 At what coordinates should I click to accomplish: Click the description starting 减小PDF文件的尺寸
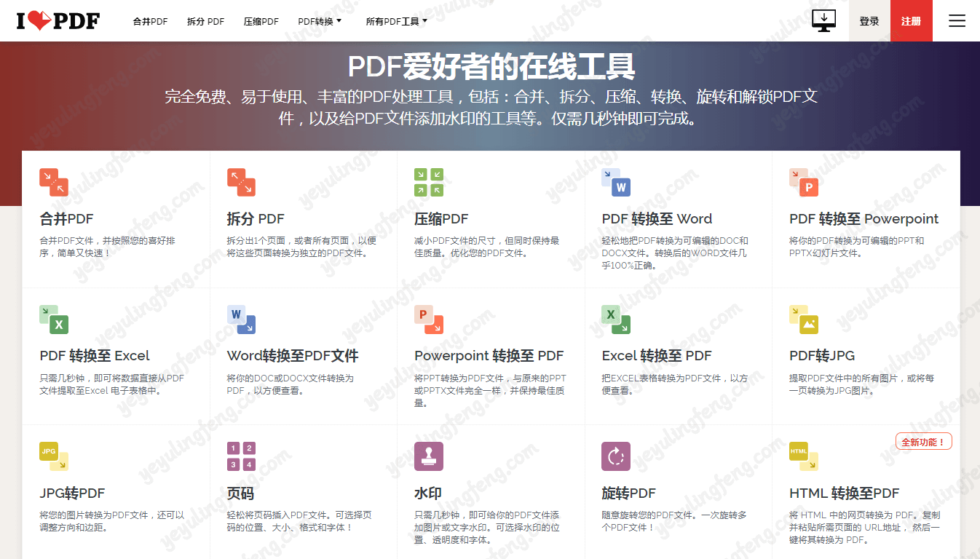click(487, 247)
